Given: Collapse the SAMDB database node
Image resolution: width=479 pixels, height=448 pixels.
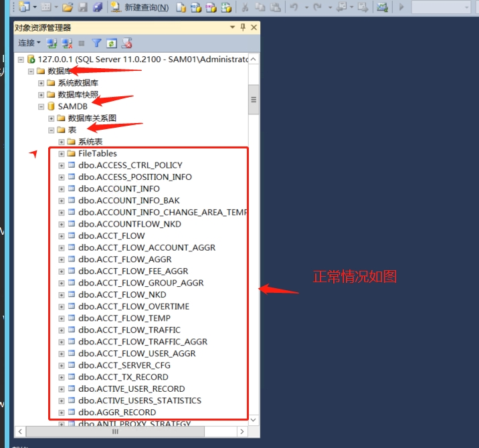Looking at the screenshot, I should [x=41, y=106].
